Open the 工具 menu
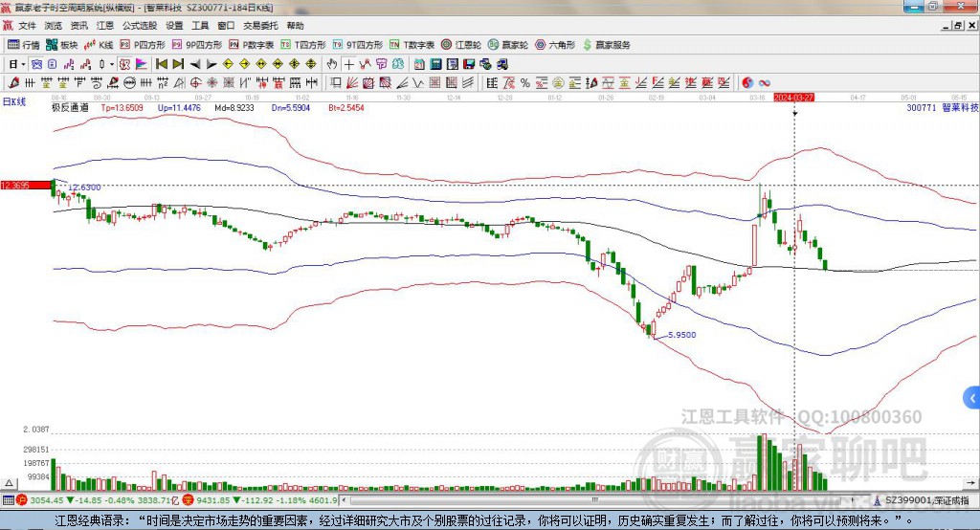This screenshot has width=980, height=530. (200, 26)
